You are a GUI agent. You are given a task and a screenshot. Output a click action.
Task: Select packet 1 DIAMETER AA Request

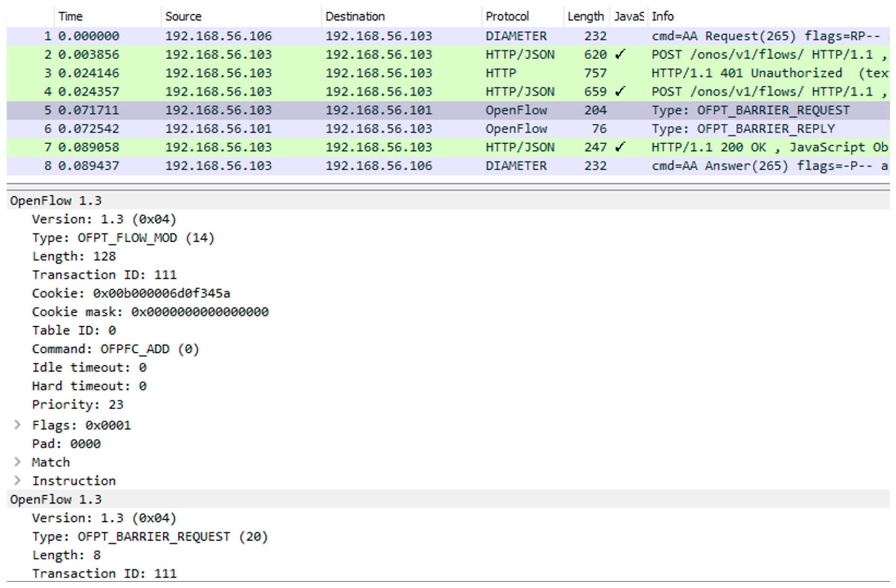(x=376, y=36)
